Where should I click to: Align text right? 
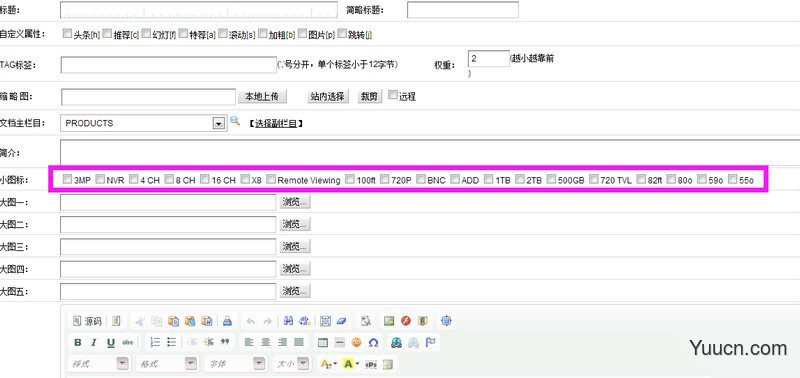click(282, 342)
